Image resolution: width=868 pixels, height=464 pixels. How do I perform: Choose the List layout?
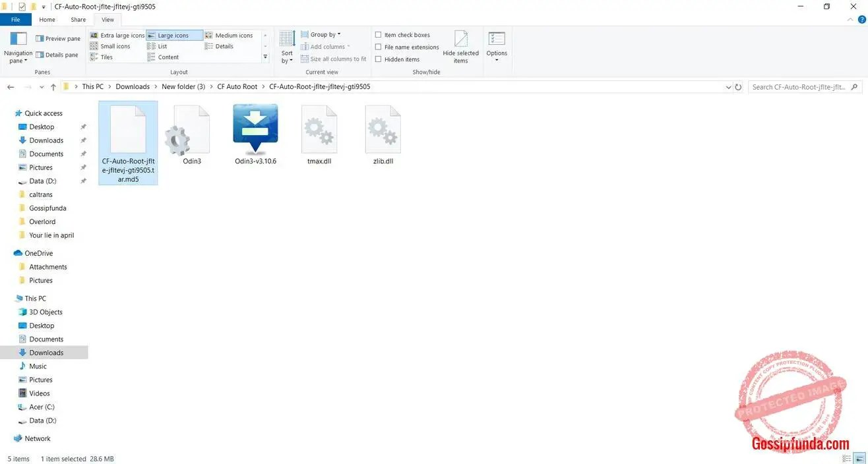click(x=158, y=46)
